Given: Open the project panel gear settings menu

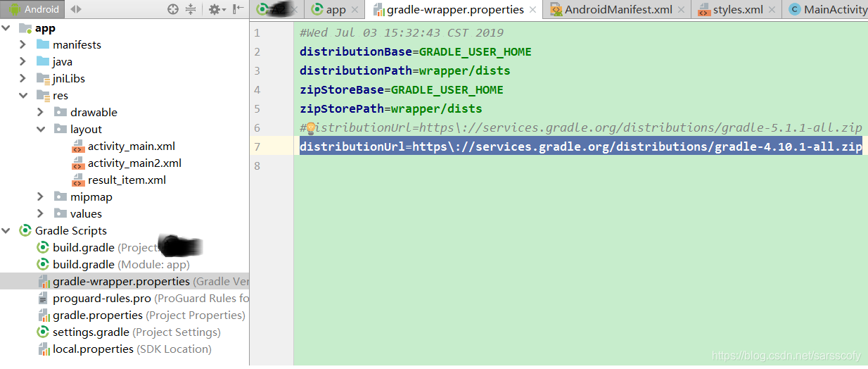Looking at the screenshot, I should pos(217,9).
